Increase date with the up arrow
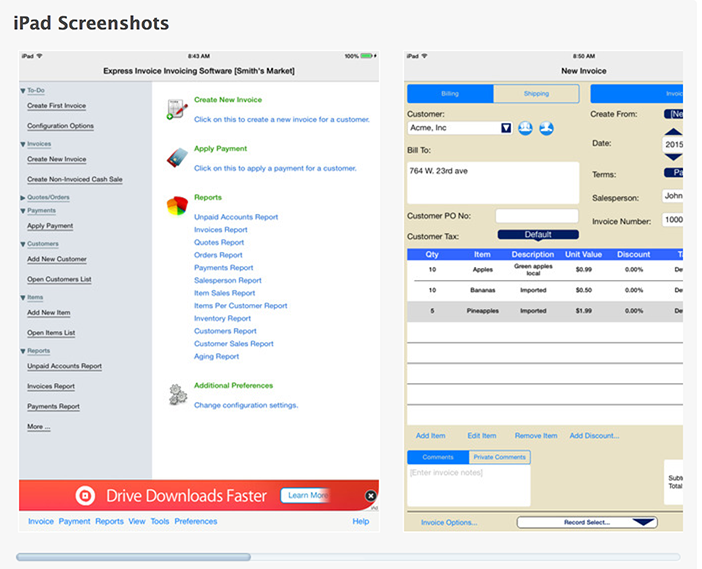Viewport: 702px width, 569px height. click(673, 132)
